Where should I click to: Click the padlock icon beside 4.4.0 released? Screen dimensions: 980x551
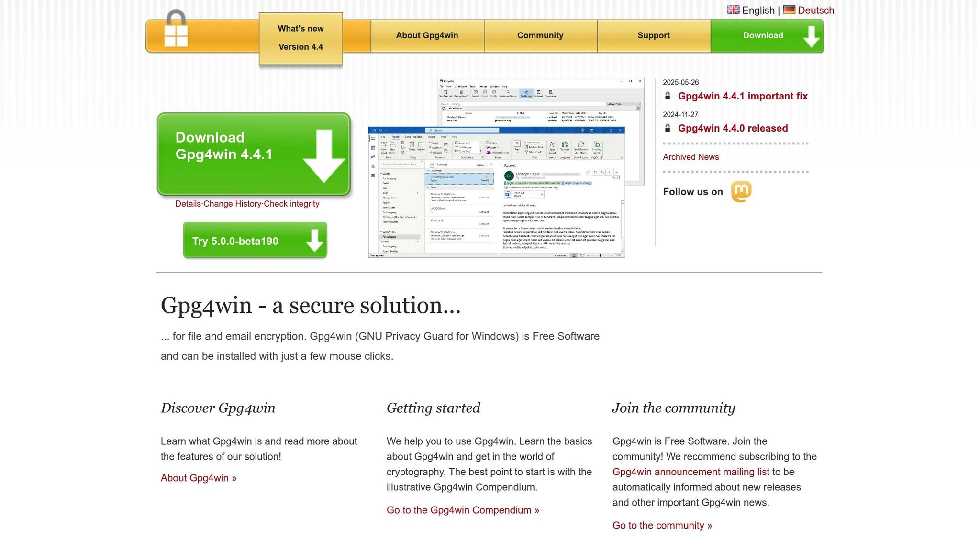click(x=668, y=128)
